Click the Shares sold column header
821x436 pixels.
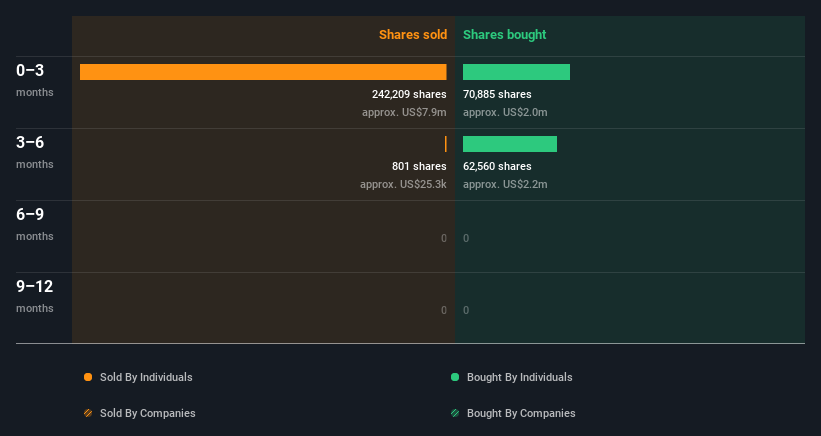[x=413, y=35]
